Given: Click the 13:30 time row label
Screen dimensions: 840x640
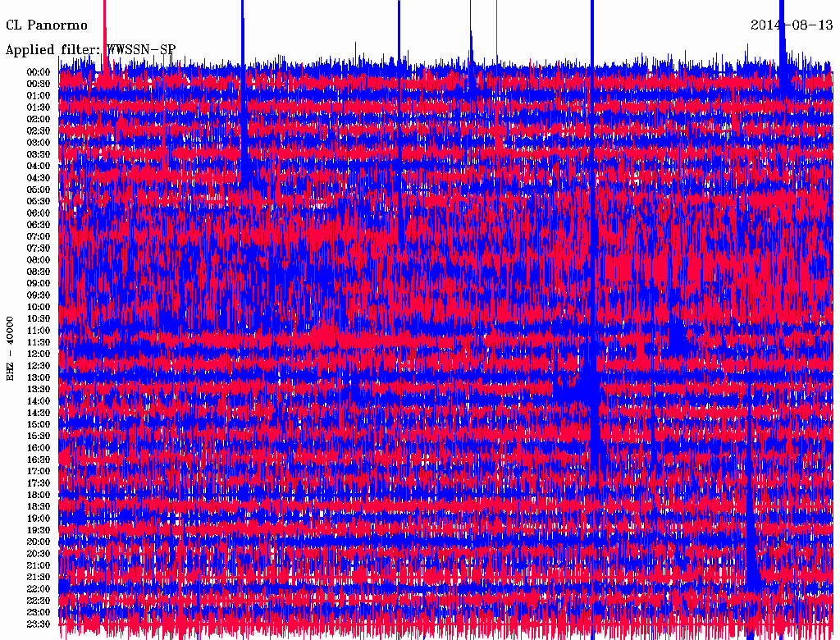Looking at the screenshot, I should pyautogui.click(x=39, y=390).
